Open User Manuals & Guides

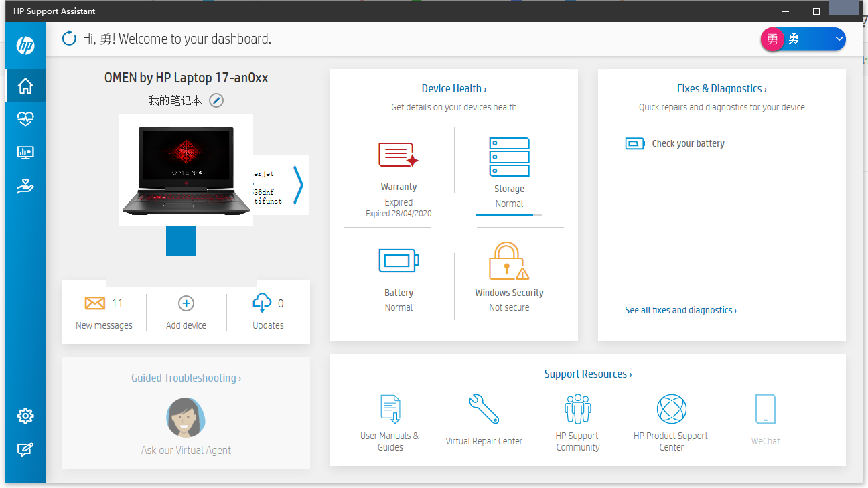(390, 409)
